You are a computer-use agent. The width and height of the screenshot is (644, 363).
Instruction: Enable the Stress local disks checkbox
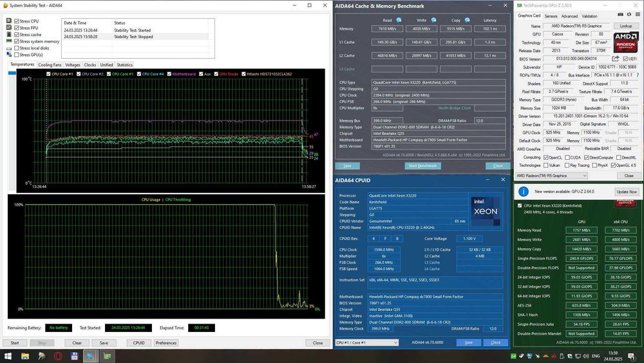click(17, 48)
